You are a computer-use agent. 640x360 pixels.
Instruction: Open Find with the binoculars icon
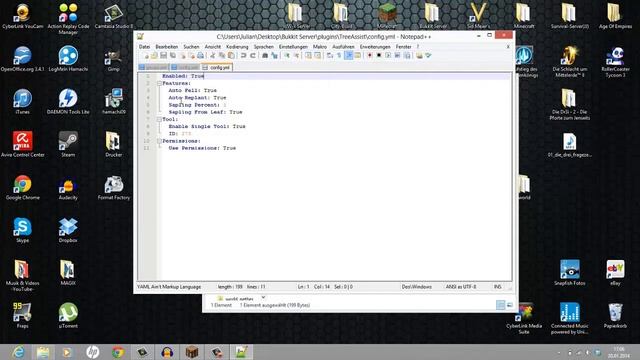pyautogui.click(x=264, y=56)
